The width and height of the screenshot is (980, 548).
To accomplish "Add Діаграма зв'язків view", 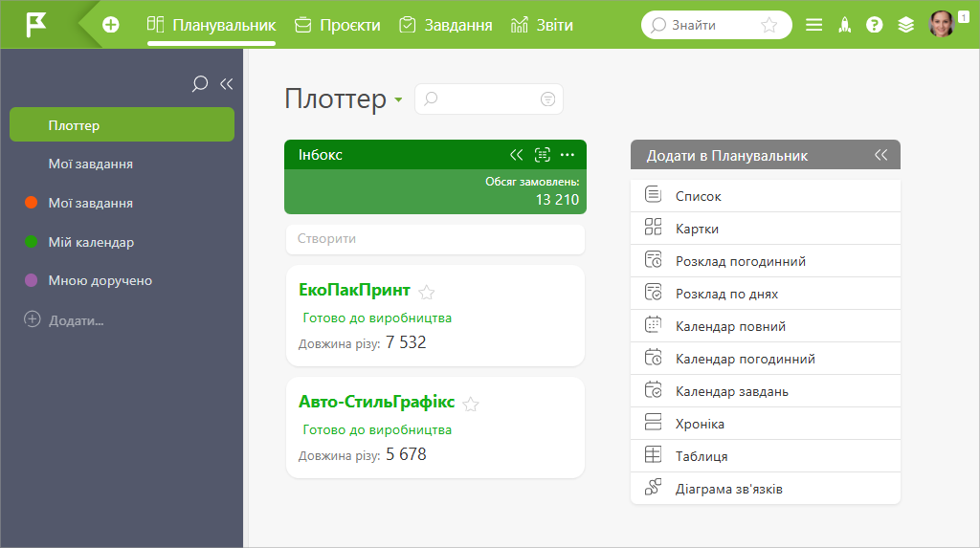I will pyautogui.click(x=766, y=488).
